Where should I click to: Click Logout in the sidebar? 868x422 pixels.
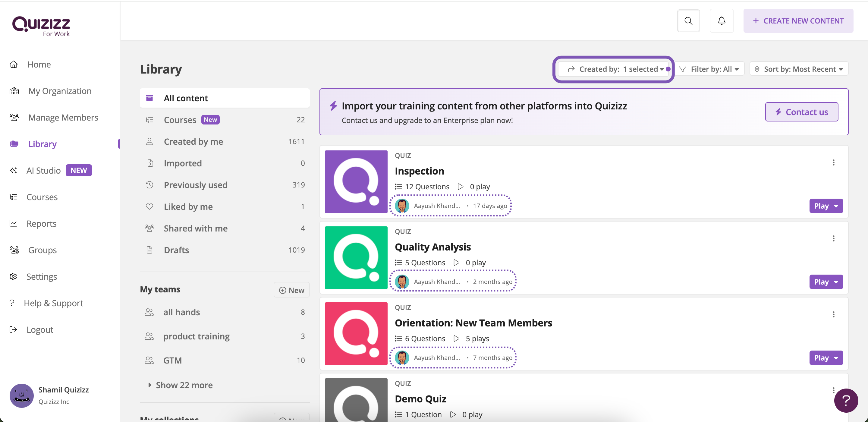(31, 330)
